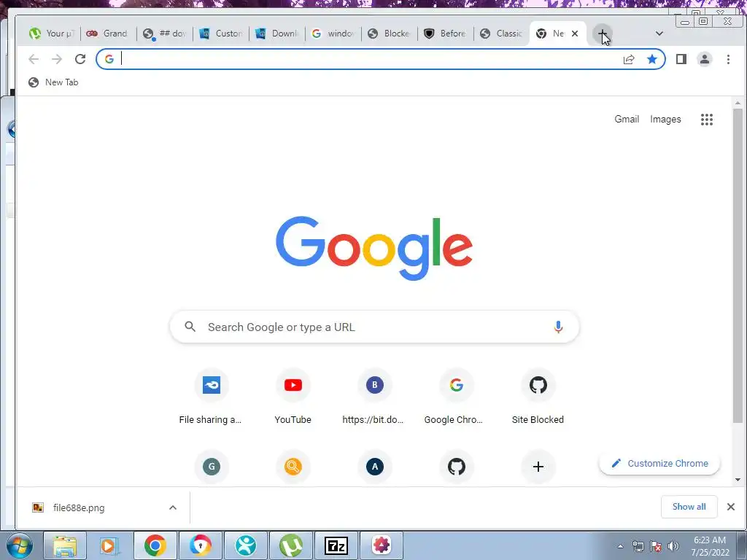
Task: Open the red gear app on taskbar
Action: [381, 545]
